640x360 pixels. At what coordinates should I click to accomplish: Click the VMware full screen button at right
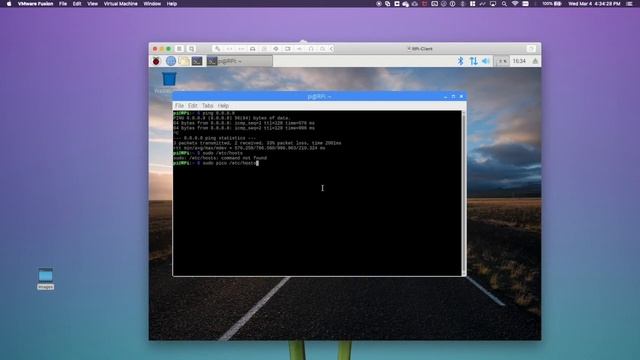tap(531, 49)
